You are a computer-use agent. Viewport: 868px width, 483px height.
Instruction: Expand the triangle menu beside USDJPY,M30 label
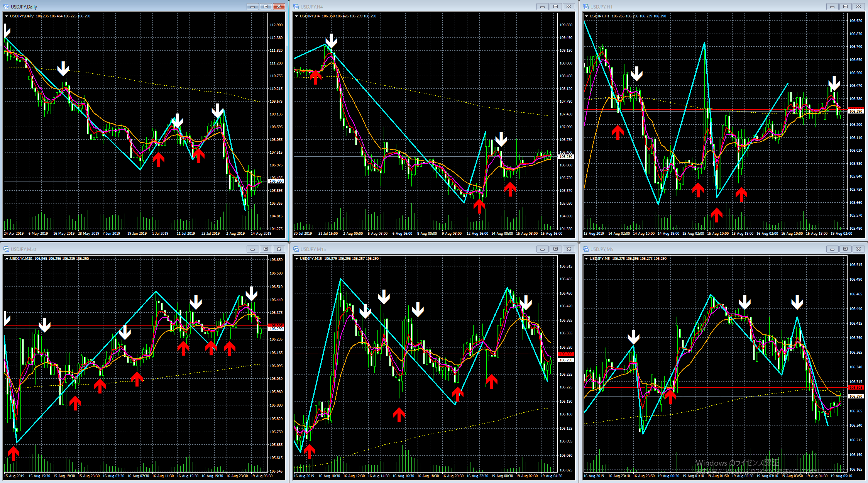(x=7, y=259)
